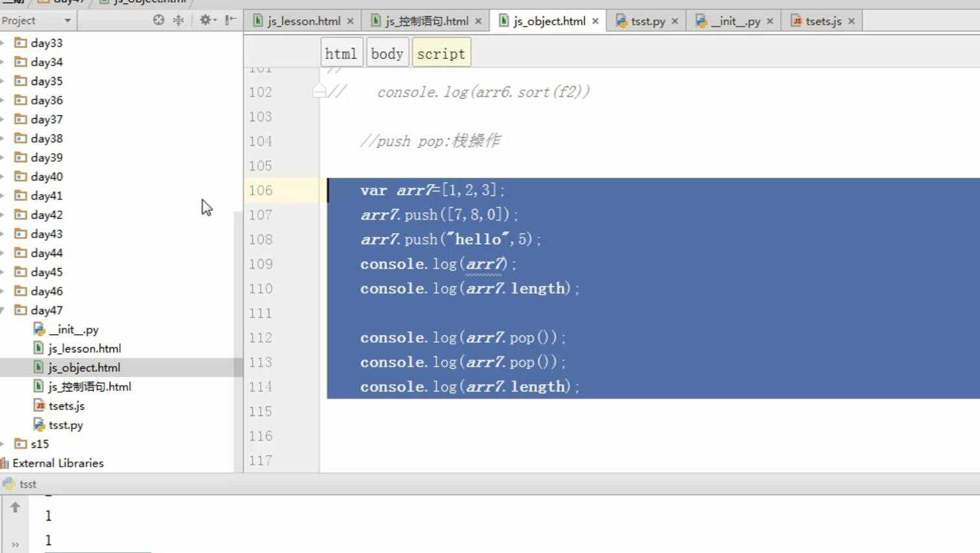Close the __init__.py tab
980x553 pixels.
[x=770, y=21]
